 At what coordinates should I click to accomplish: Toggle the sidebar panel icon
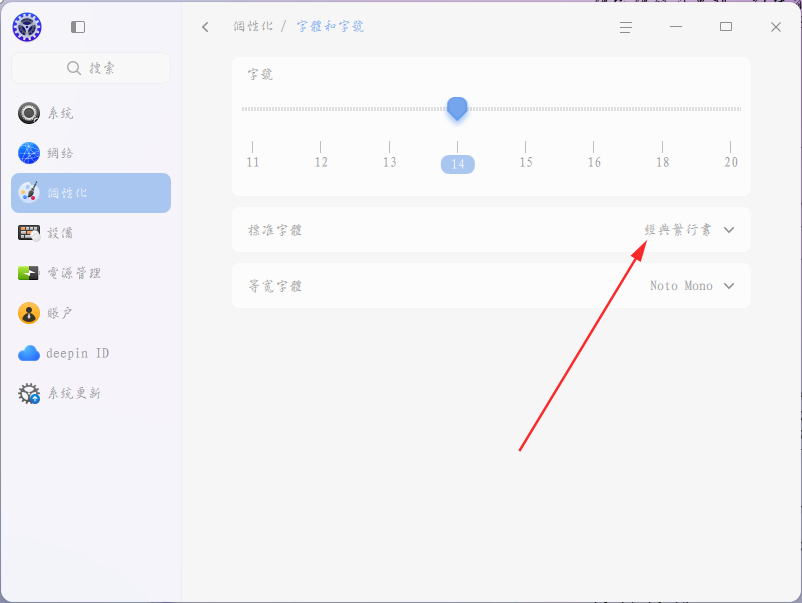coord(78,27)
